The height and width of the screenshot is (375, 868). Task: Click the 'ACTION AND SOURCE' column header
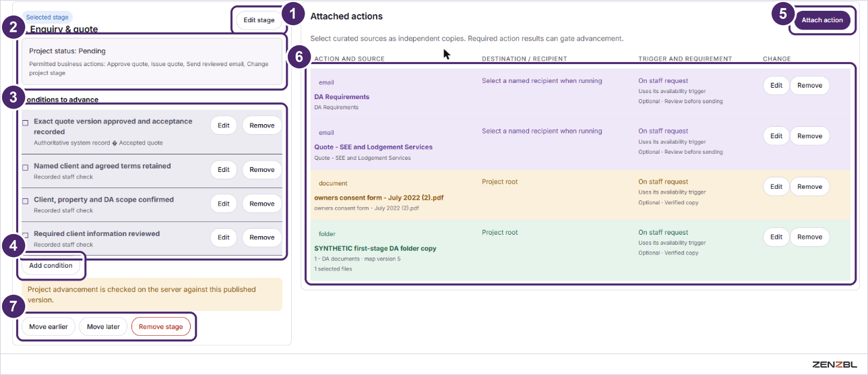click(x=349, y=59)
